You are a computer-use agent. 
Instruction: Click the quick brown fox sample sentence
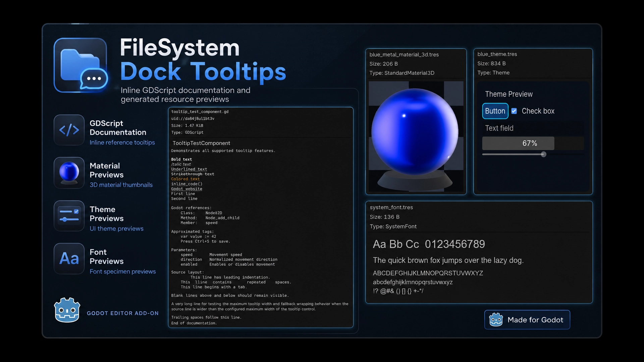tap(448, 260)
